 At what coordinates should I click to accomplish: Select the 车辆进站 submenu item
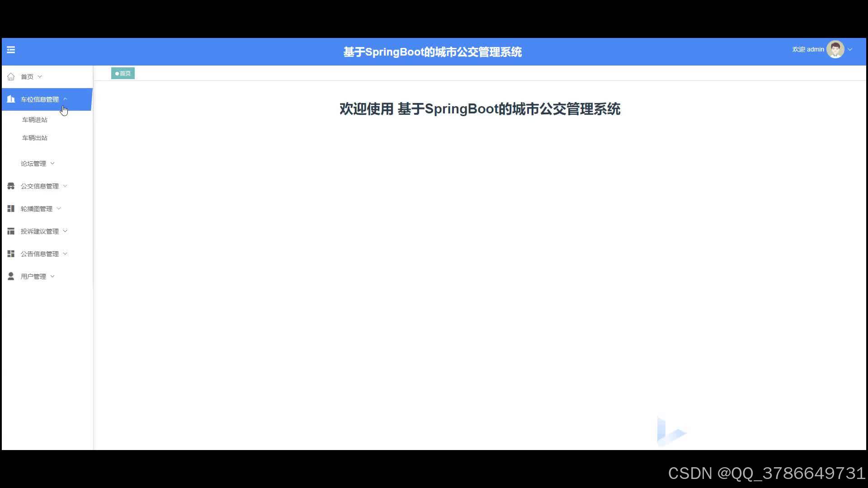(x=35, y=120)
